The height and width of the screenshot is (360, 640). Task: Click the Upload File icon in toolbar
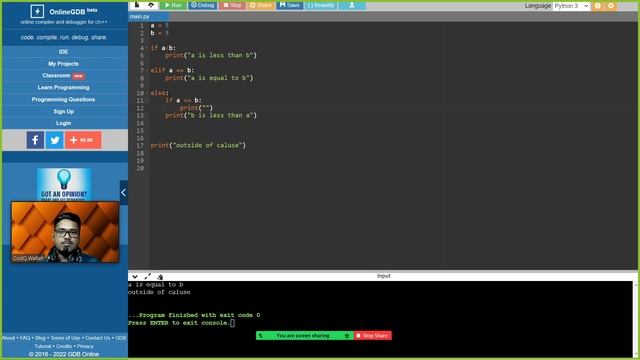[x=151, y=5]
